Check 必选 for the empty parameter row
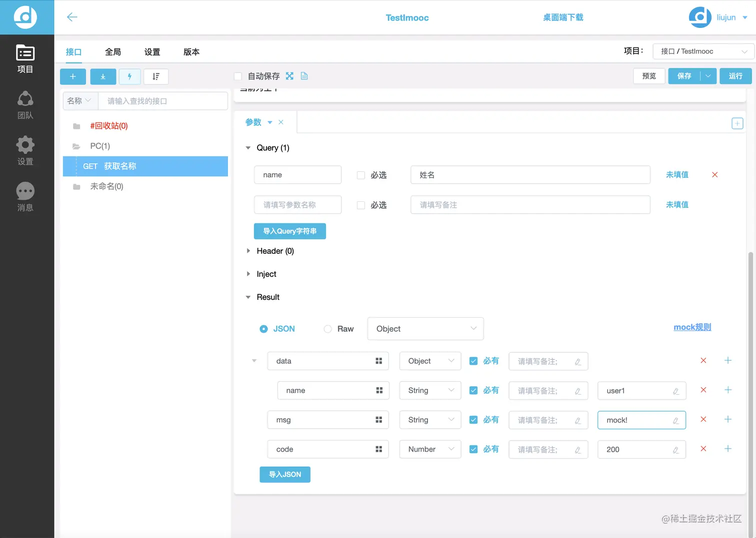Screen dimensions: 756x538 [360, 205]
